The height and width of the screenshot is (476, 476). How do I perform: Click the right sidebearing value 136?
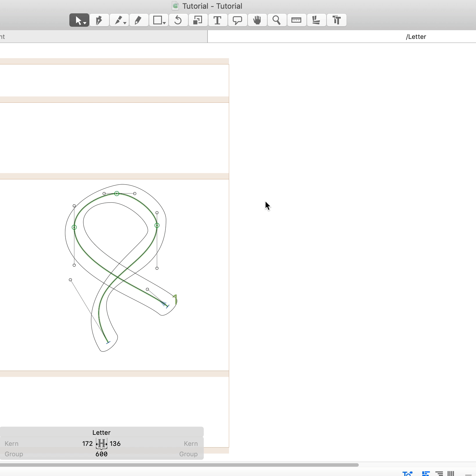[x=115, y=443]
